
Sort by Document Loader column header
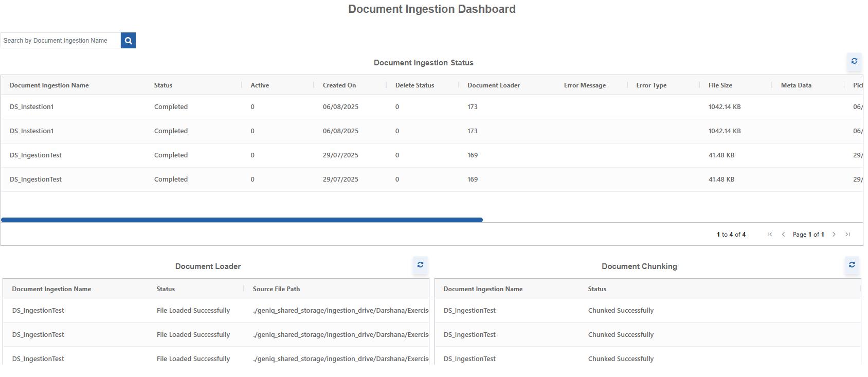pyautogui.click(x=494, y=85)
